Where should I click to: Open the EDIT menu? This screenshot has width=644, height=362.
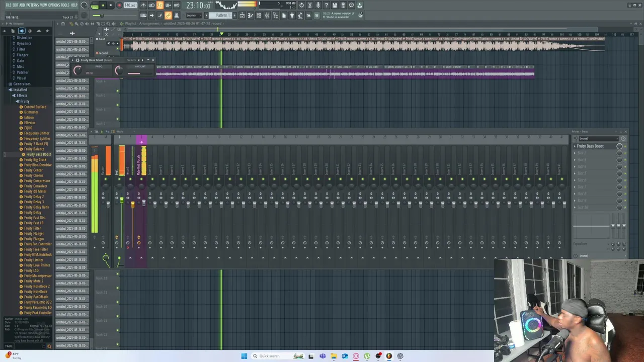pos(15,5)
